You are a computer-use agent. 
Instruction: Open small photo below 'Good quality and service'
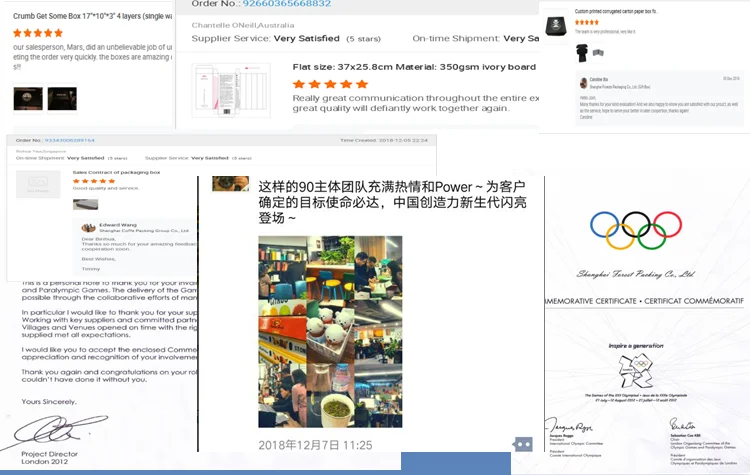coord(85,204)
